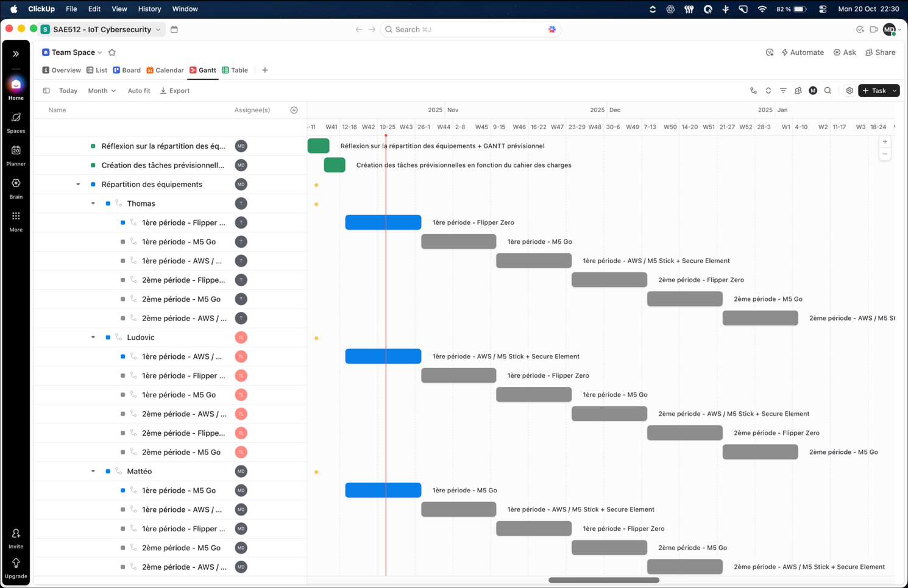Open the Gantt filter icon
The image size is (908, 588).
[x=783, y=90]
